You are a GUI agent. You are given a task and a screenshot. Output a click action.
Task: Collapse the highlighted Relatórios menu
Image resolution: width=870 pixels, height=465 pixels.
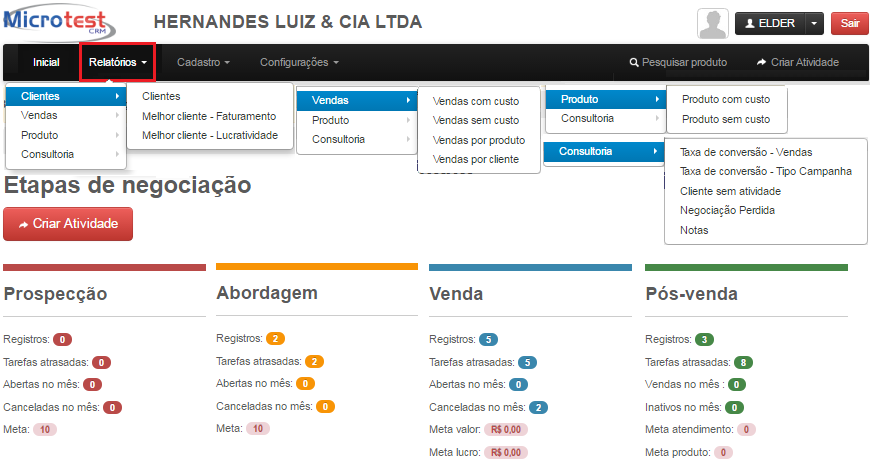pyautogui.click(x=118, y=62)
